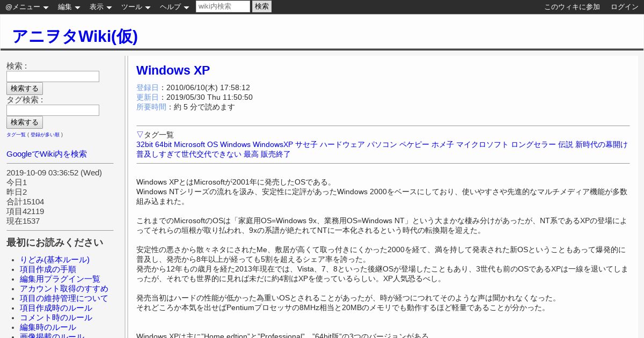Click the 登録日 label link
This screenshot has width=644, height=338.
(x=148, y=87)
